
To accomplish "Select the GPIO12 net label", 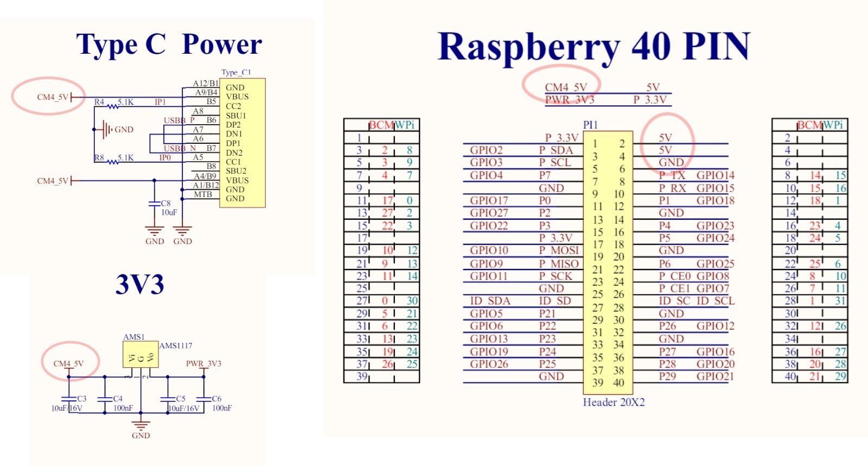I will tap(716, 326).
